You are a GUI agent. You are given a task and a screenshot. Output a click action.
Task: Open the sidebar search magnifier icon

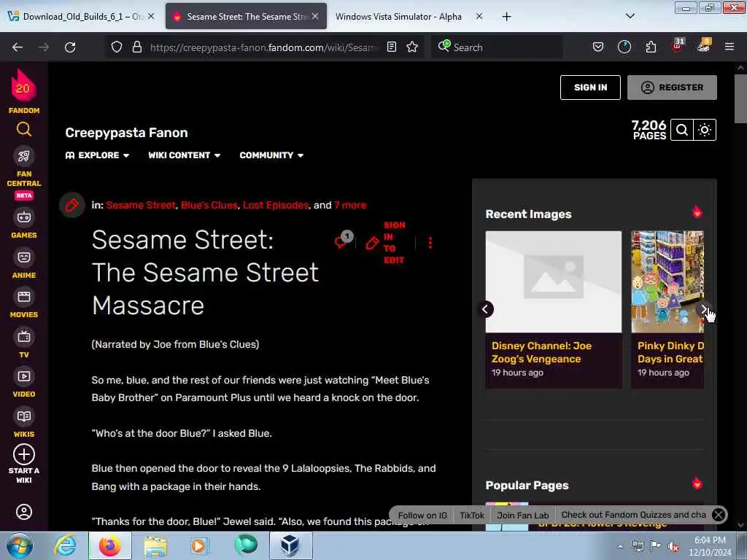pos(24,129)
